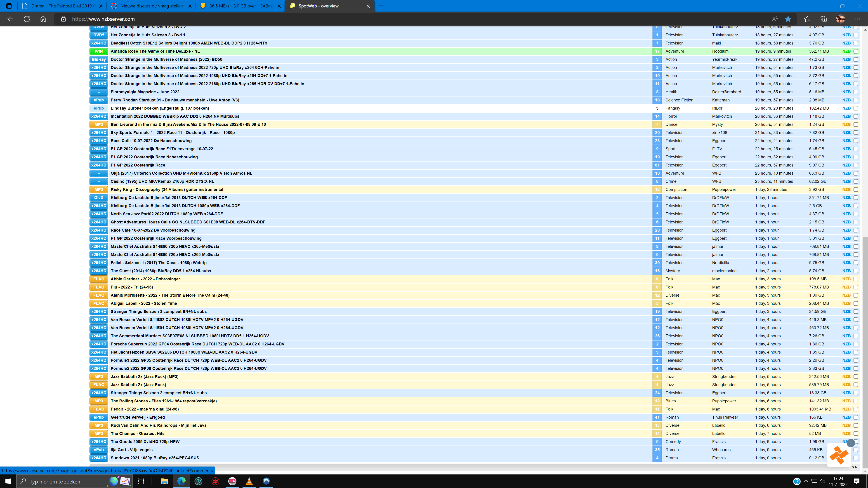Check the Casino (1995) UHD row checkbox
Screen dimensions: 868x488
coord(856,181)
